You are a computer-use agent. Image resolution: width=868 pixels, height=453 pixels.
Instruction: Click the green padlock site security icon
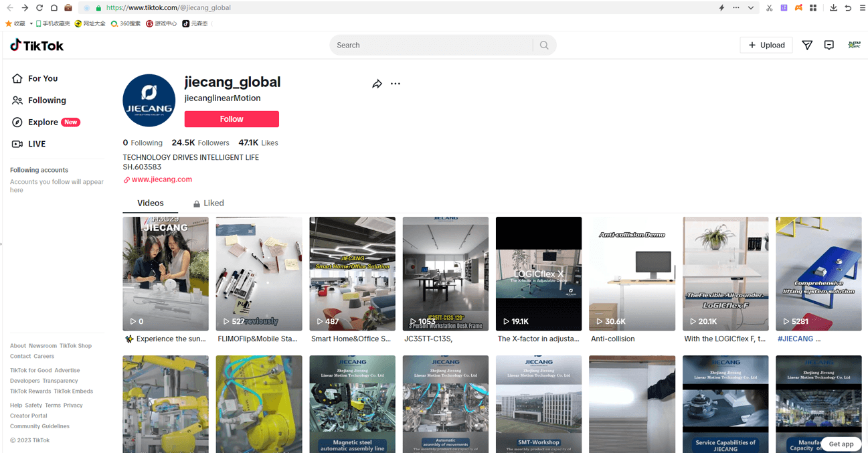pos(98,8)
